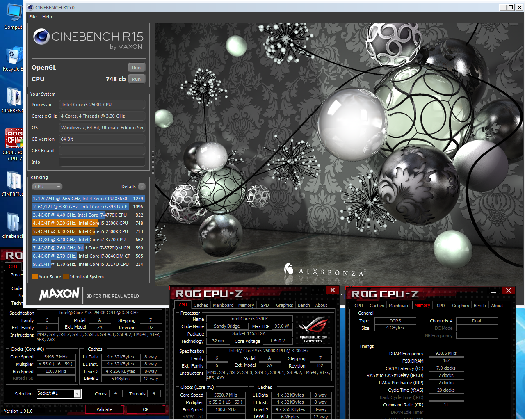The image size is (525, 420).
Task: Open Graphics tab in middle CPU-Z window
Action: [x=285, y=305]
